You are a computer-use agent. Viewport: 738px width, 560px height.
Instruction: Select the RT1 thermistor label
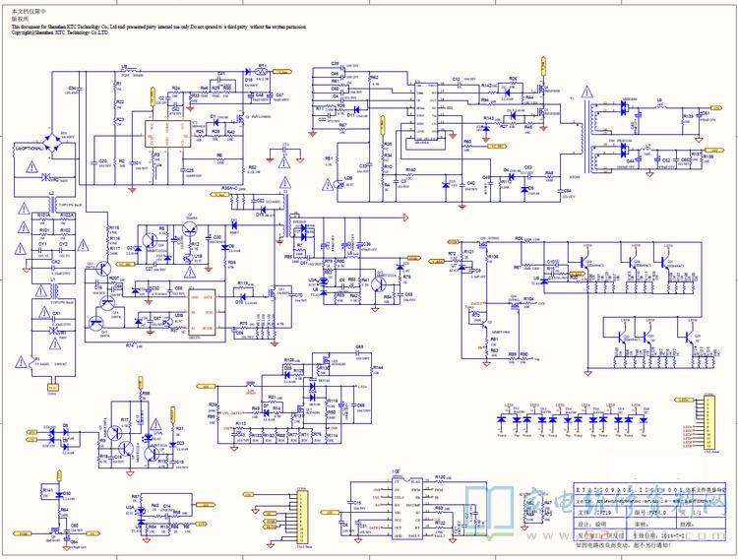coord(262,65)
